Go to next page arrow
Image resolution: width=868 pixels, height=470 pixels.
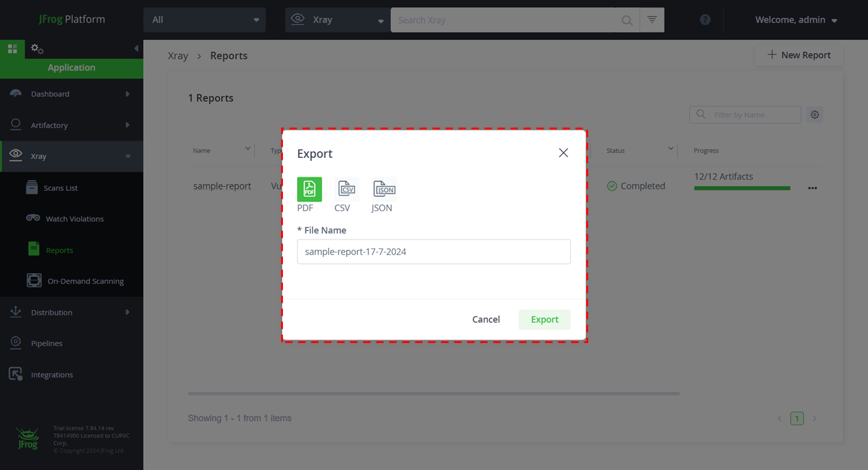(815, 419)
